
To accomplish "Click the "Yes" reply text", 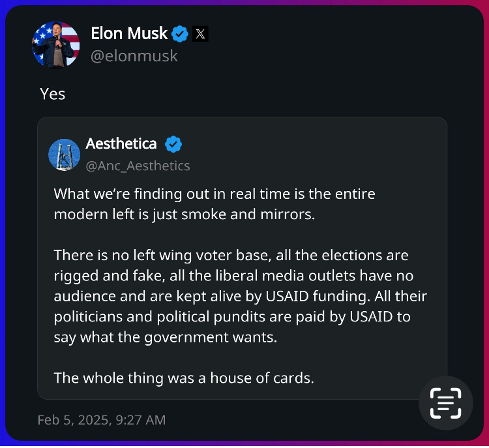I will (53, 94).
